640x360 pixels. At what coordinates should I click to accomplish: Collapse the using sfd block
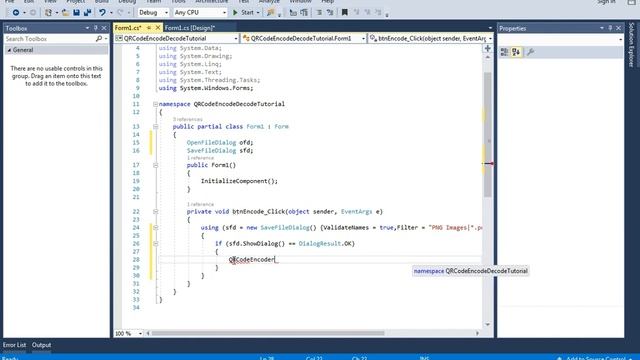coord(156,227)
